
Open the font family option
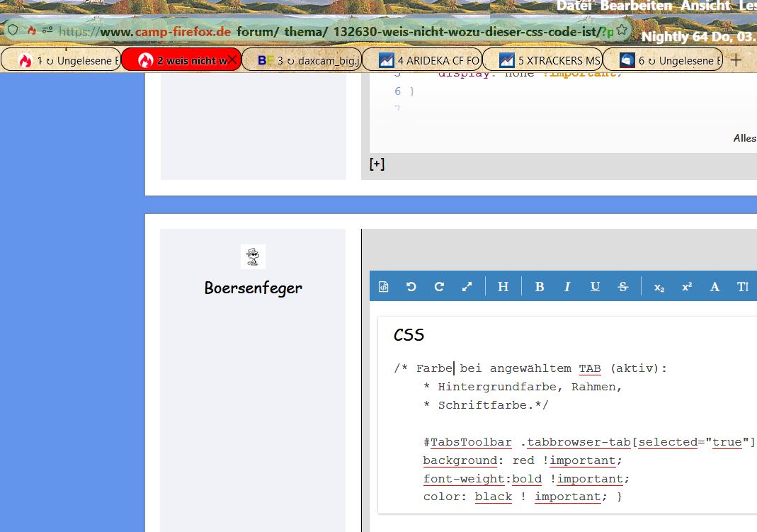point(715,287)
